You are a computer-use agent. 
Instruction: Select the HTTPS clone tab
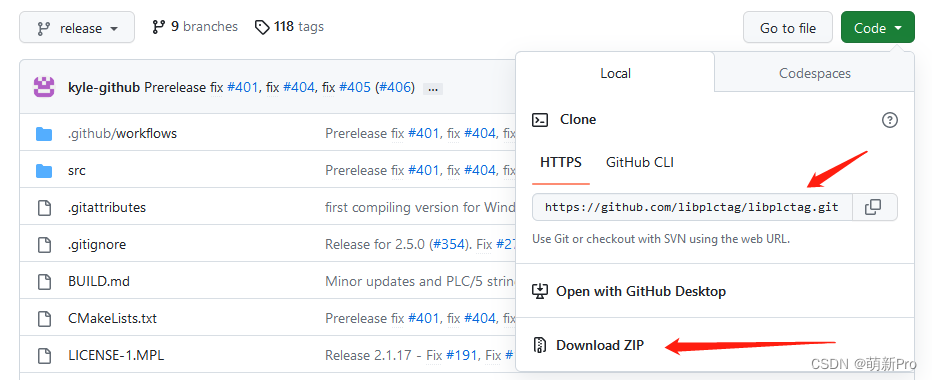click(x=561, y=162)
